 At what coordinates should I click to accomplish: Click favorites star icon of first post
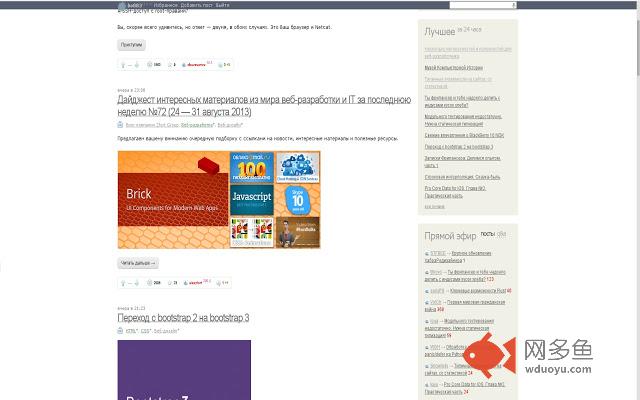[x=170, y=65]
